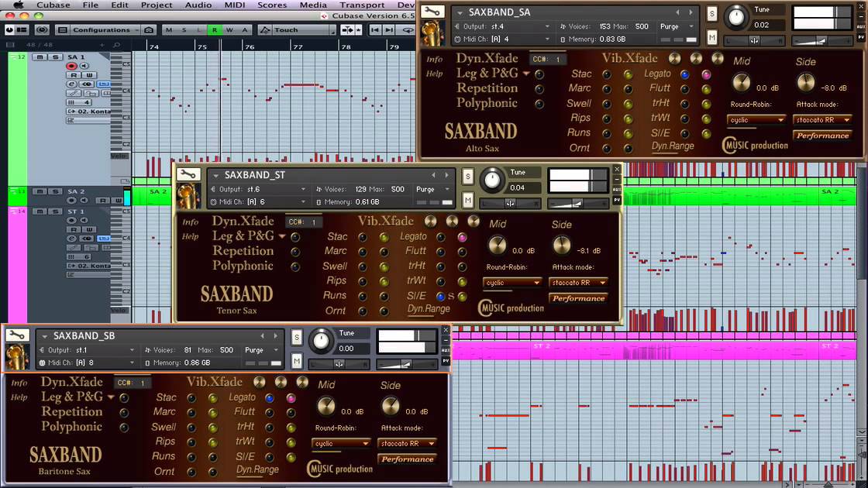Click previous instrument arrow in SAXBAND_SA header
868x488 pixels.
pyautogui.click(x=677, y=12)
